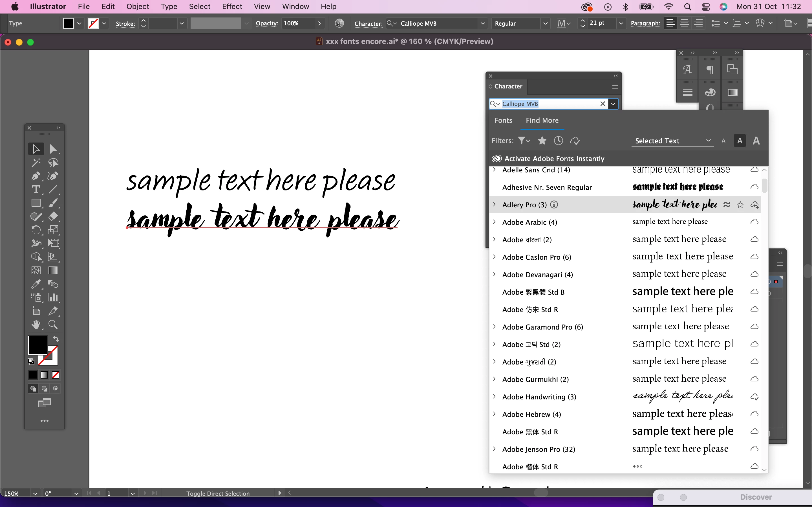The image size is (812, 507).
Task: Click the font search input field
Action: [550, 104]
